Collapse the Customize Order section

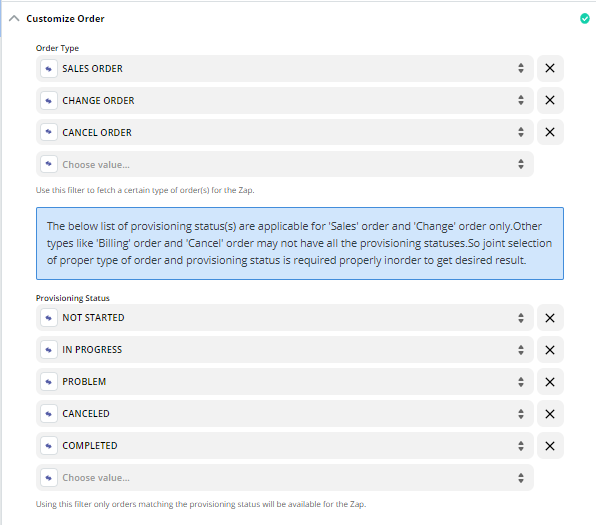coord(14,18)
